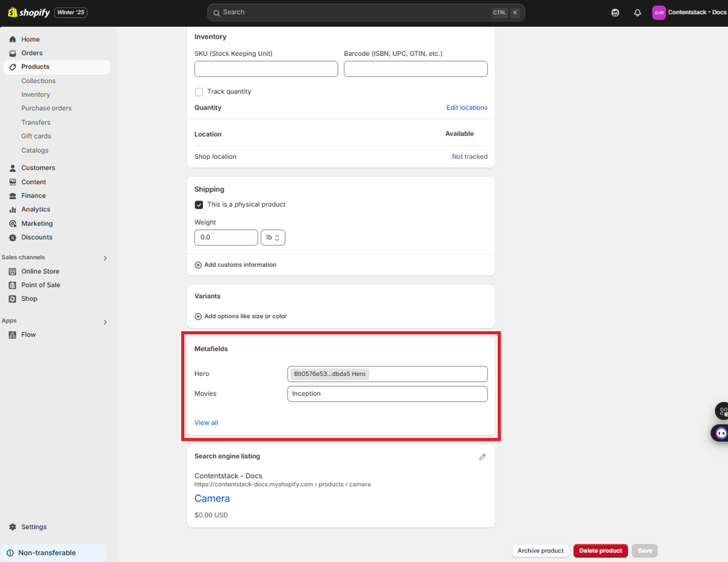
Task: Edit search engine listing via pencil icon
Action: click(x=482, y=457)
